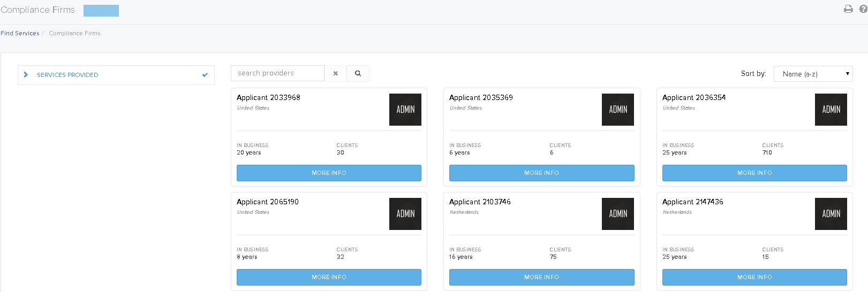Image resolution: width=868 pixels, height=292 pixels.
Task: Click ADMIN logo of Applicant 2033968
Action: click(x=405, y=110)
